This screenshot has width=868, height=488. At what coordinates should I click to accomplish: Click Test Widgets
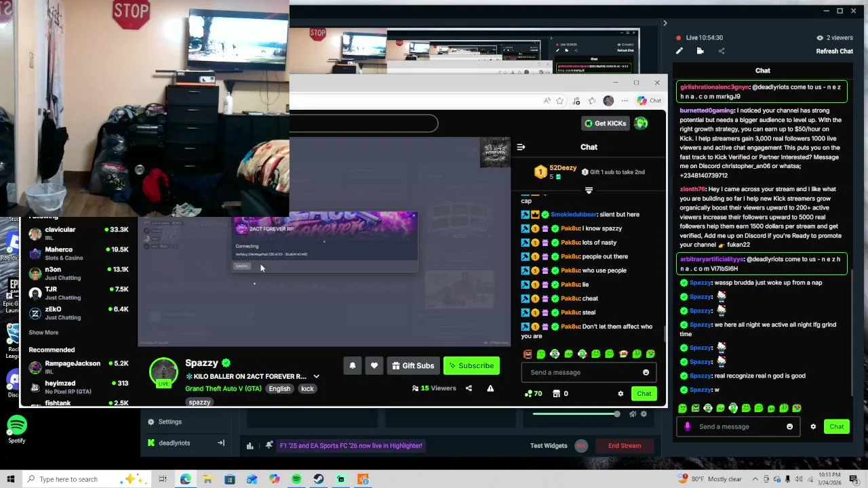pos(549,446)
